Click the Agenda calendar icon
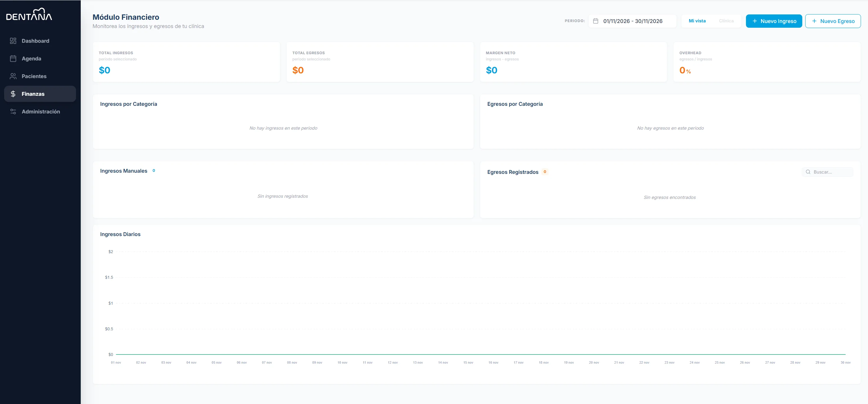The image size is (868, 404). coord(13,59)
